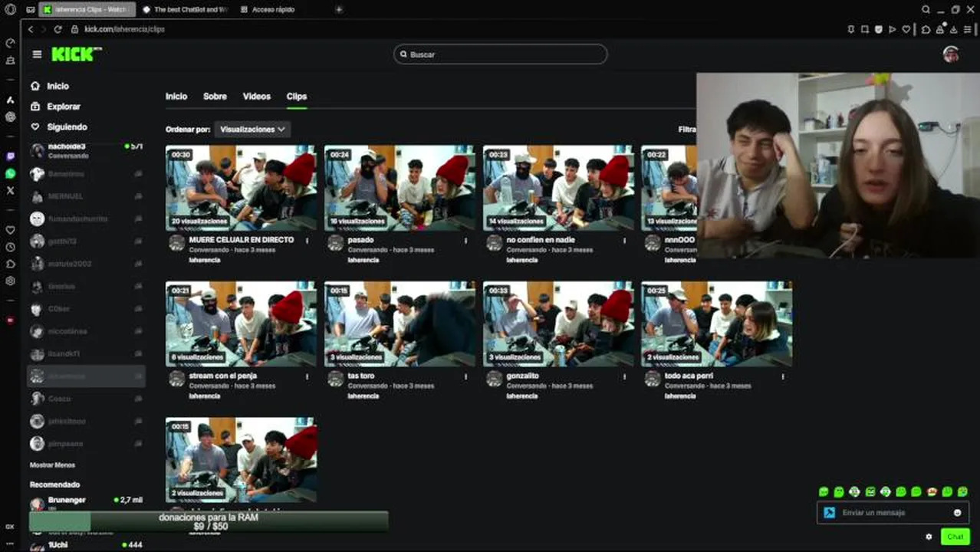Switch to the Sobre channel tab

215,97
